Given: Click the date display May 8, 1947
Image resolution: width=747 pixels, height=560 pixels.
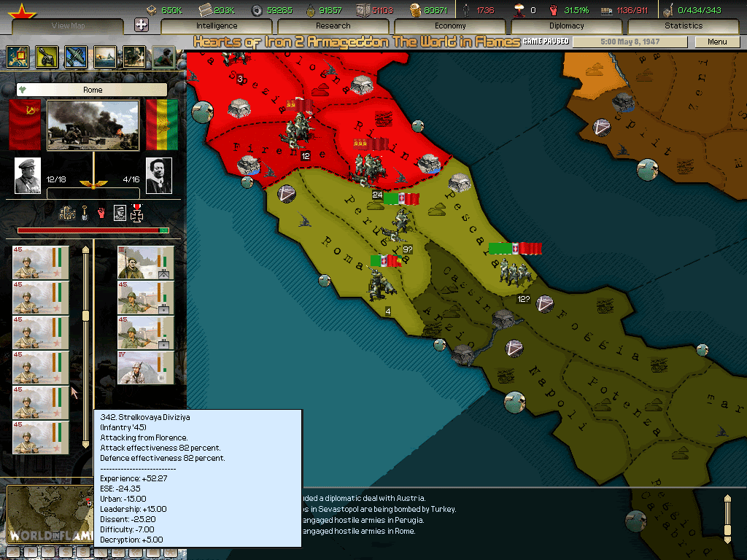Looking at the screenshot, I should tap(630, 42).
